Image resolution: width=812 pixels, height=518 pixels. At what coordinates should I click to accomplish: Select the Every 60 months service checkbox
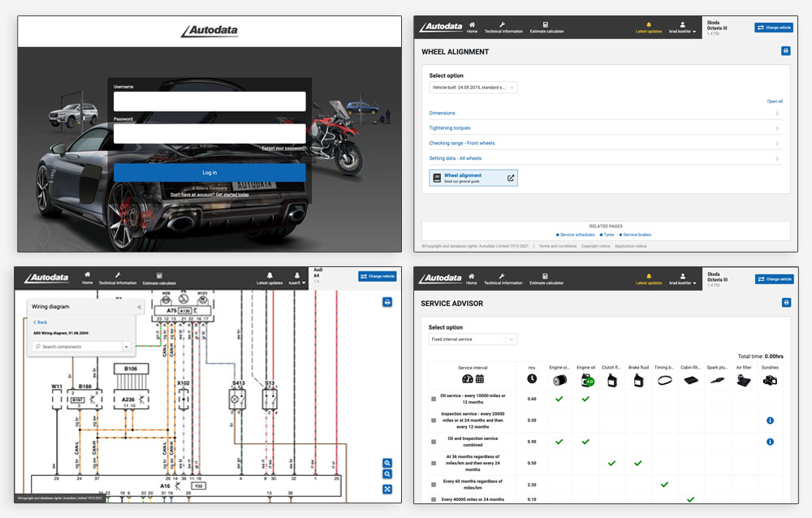click(434, 485)
